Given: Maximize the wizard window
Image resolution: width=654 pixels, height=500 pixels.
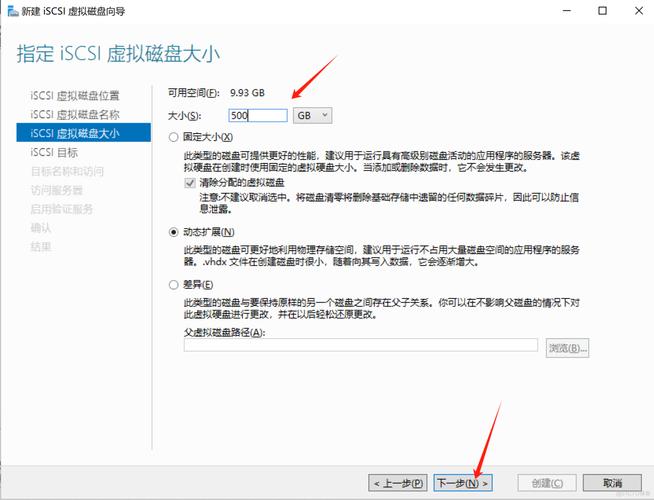Looking at the screenshot, I should (x=603, y=10).
